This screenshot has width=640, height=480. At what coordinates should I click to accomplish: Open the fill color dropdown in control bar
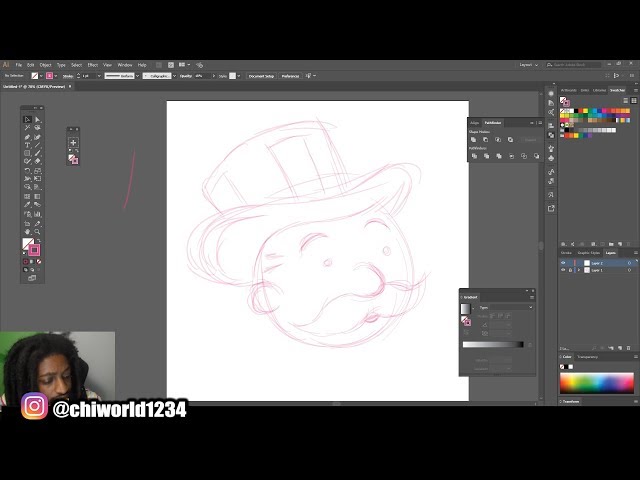tap(41, 76)
